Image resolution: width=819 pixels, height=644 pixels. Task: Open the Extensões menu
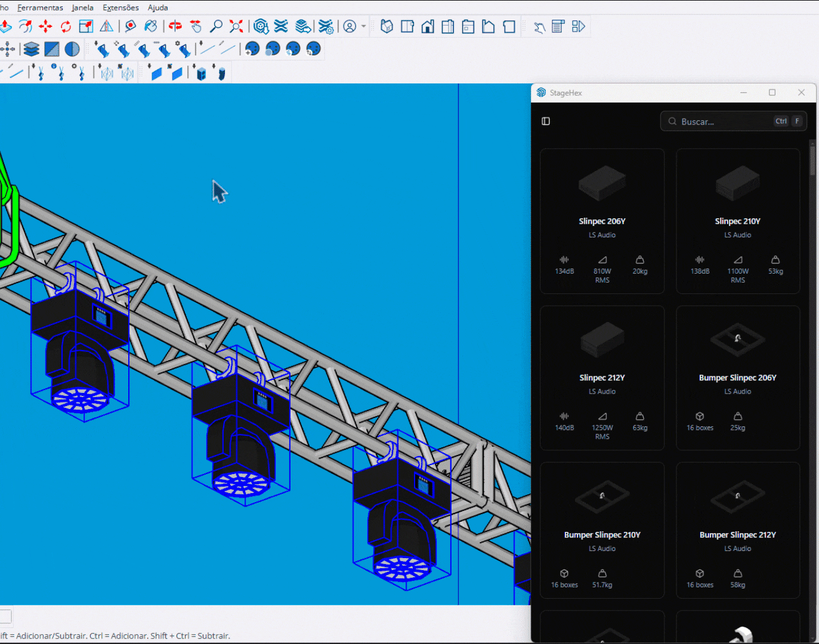[x=120, y=8]
